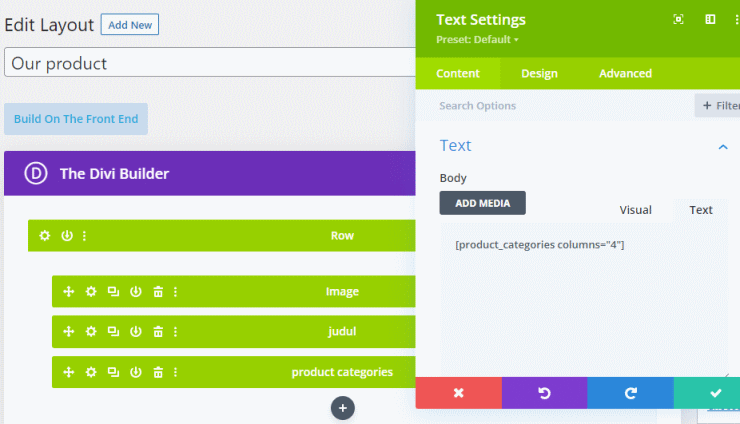Open the Preset: Default dropdown

(x=478, y=40)
